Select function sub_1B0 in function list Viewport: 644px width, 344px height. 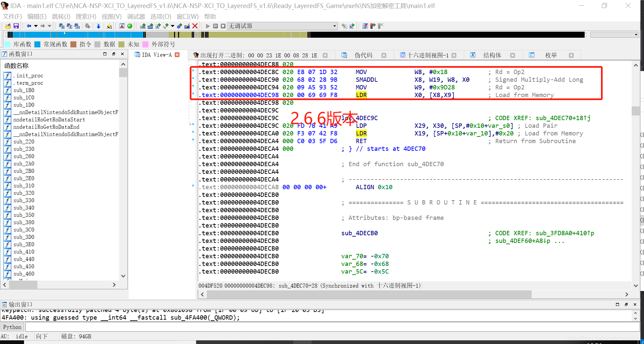coord(24,90)
